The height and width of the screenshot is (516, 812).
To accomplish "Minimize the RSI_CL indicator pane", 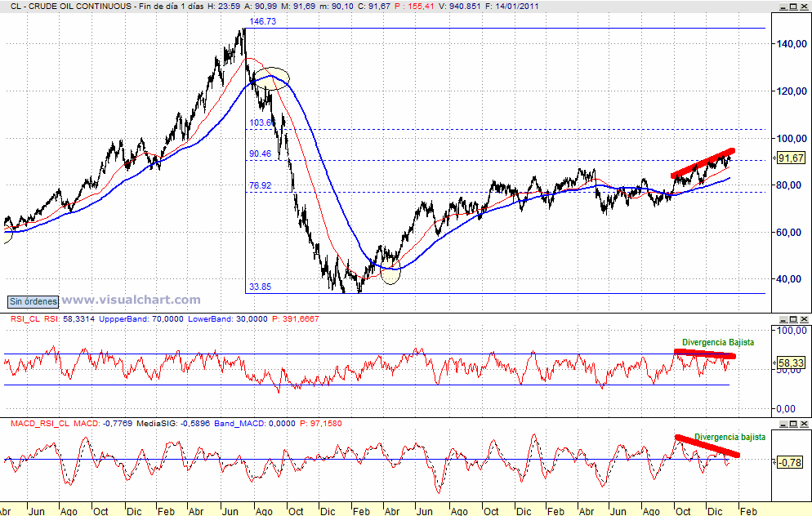I will (x=784, y=319).
